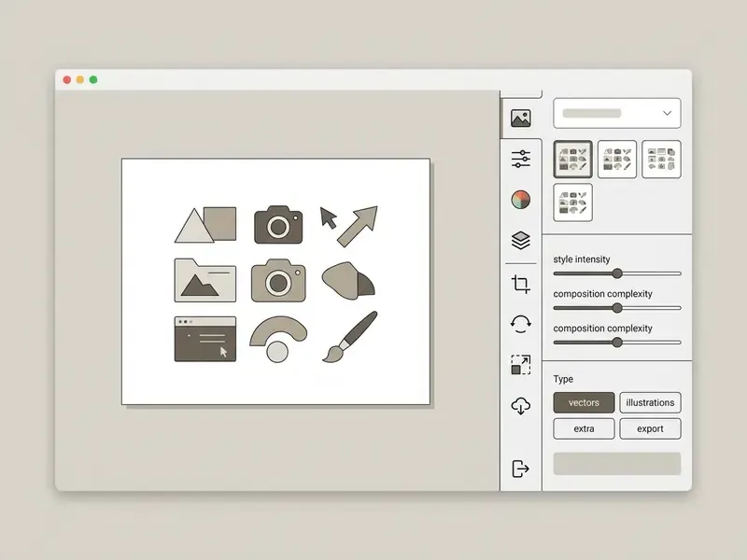The height and width of the screenshot is (560, 747).
Task: Click the lower composition complexity slider handle
Action: coord(617,342)
